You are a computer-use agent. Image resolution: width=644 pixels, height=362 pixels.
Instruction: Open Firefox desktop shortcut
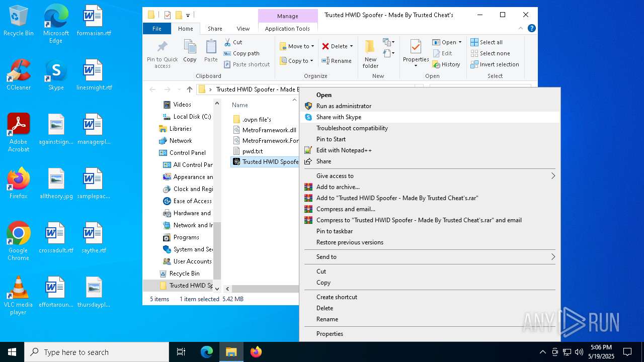(19, 184)
